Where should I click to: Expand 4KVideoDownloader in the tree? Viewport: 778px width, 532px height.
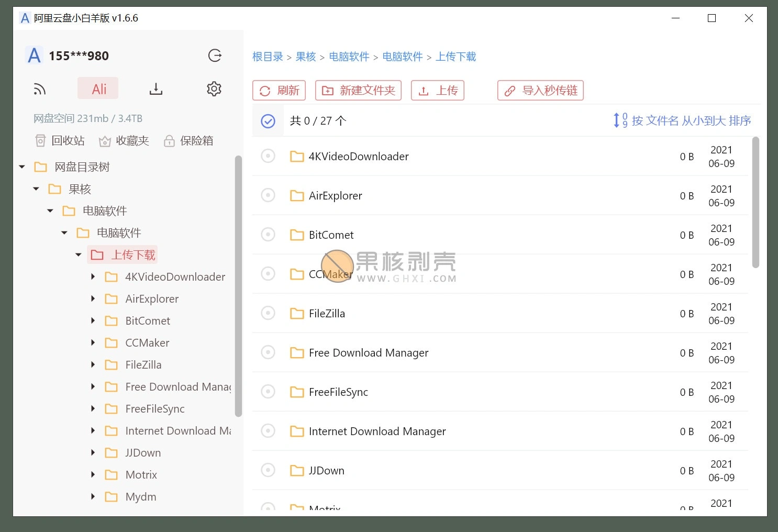93,276
